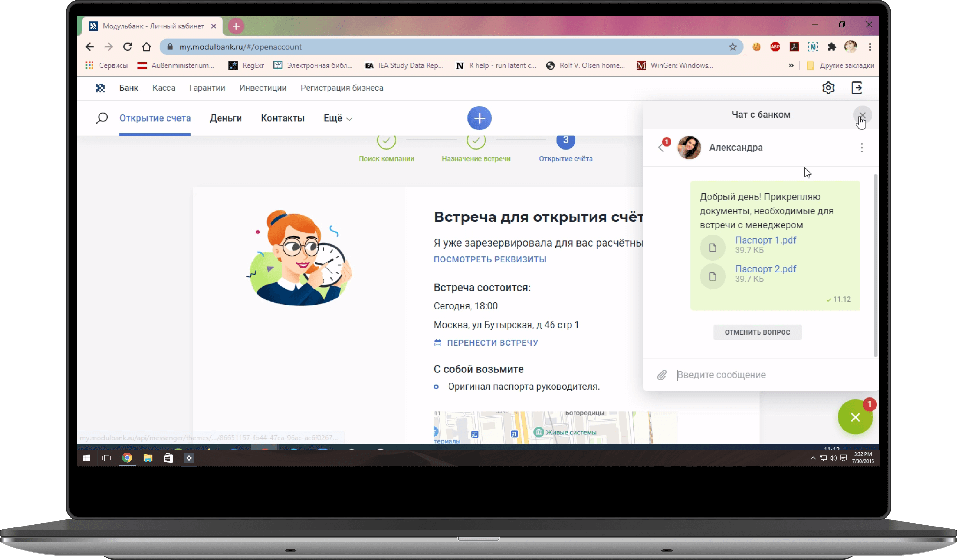Open Александра chat options three-dot menu
Screen dimensions: 957x560
(862, 147)
